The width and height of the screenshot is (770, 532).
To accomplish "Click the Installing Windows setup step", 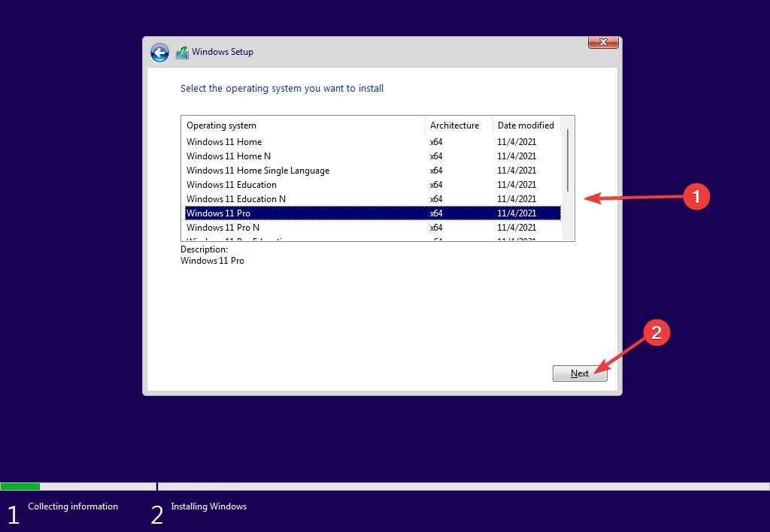I will pyautogui.click(x=208, y=506).
